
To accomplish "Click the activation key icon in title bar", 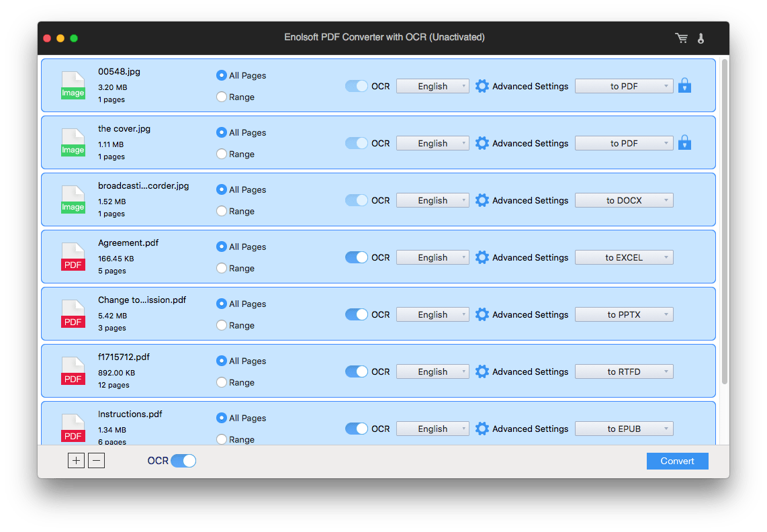I will [x=701, y=38].
